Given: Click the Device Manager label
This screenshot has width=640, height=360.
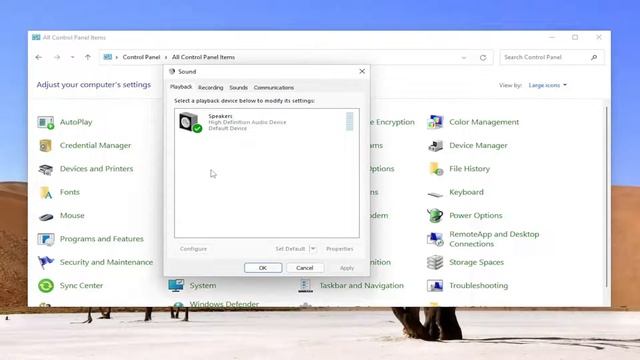Looking at the screenshot, I should pos(478,145).
